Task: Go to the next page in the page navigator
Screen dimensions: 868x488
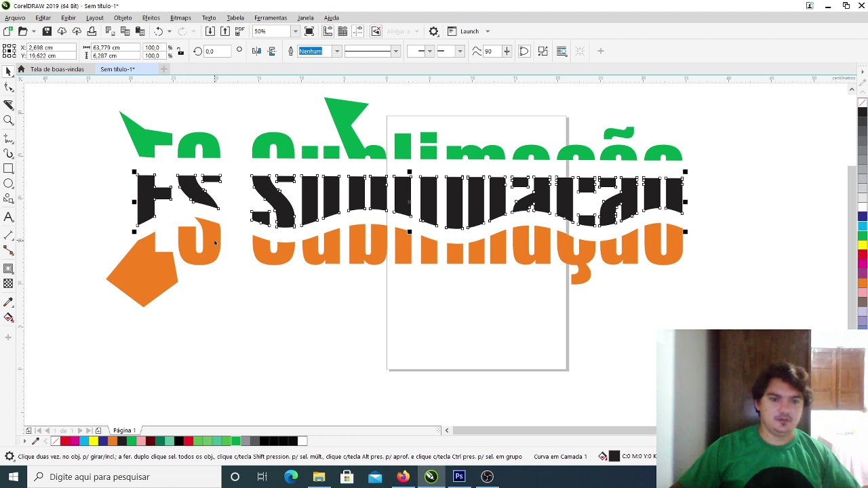Action: click(x=80, y=430)
